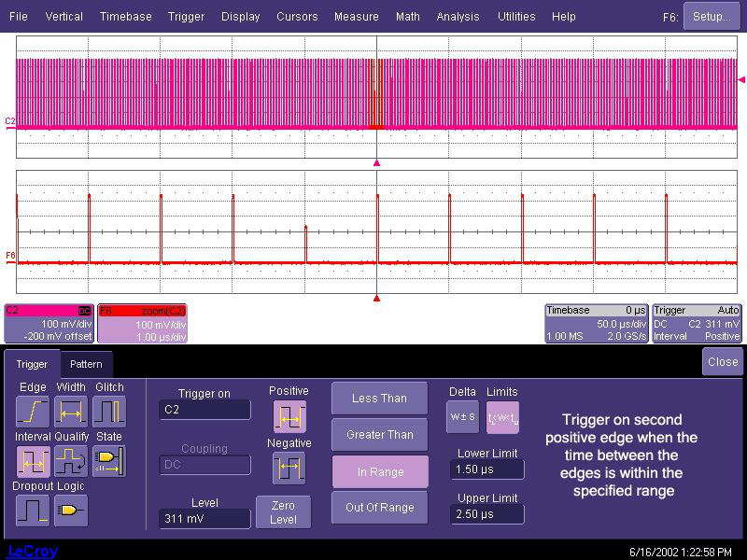Select the State trigger icon

coord(109,460)
